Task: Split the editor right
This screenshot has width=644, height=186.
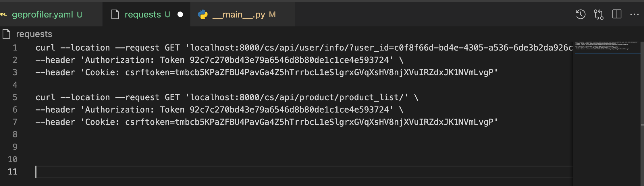Action: [x=617, y=14]
